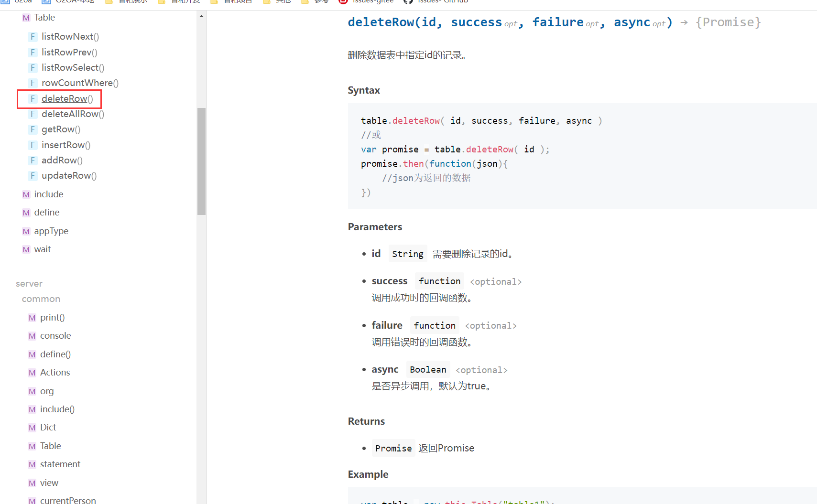
Task: Click the Boolean type label beside async
Action: [x=428, y=370]
